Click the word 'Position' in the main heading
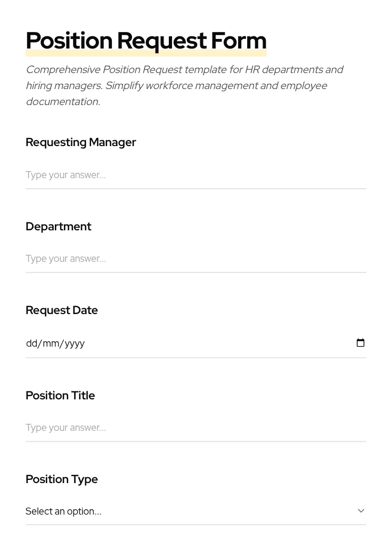This screenshot has width=392, height=546. click(x=69, y=41)
